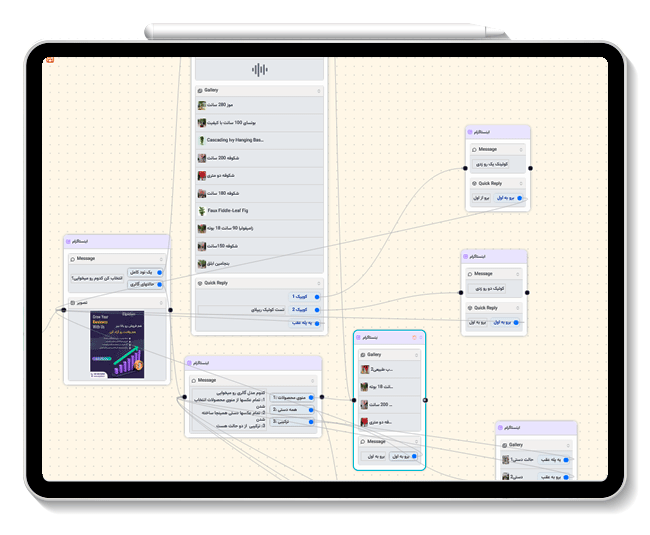
Task: Click the Instagram icon on the selected node header
Action: click(x=361, y=338)
